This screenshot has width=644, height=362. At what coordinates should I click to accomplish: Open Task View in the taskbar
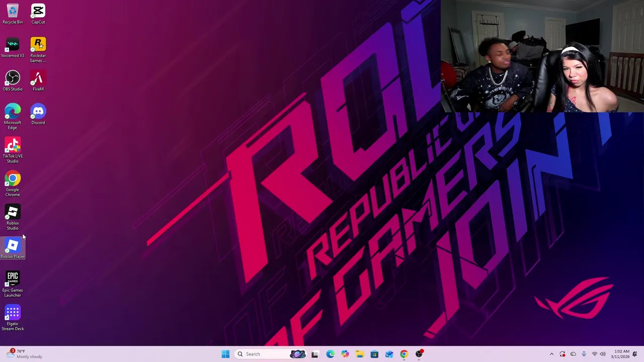click(x=314, y=354)
